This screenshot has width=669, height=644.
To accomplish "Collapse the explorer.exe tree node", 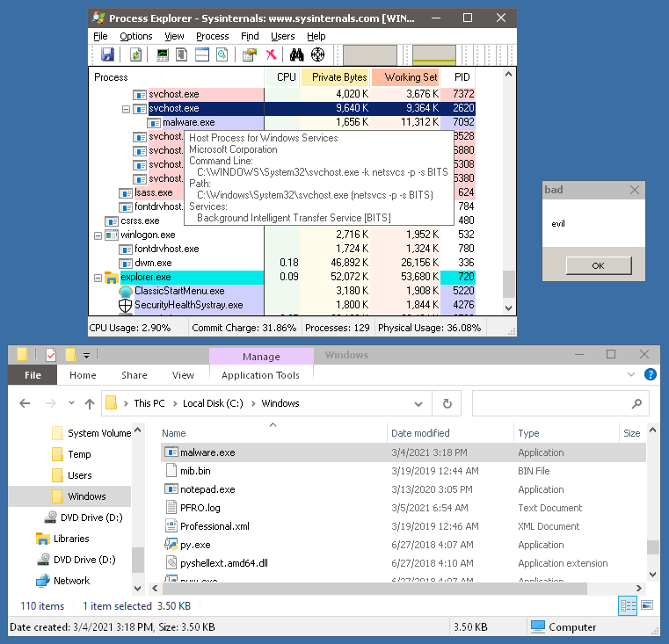I will click(98, 279).
